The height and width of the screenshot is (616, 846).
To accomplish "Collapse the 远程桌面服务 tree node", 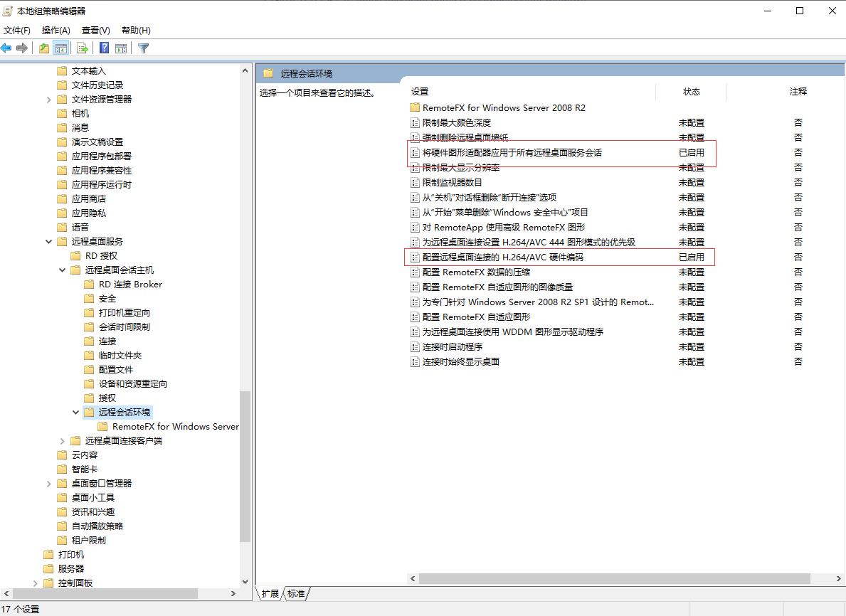I will [x=48, y=242].
